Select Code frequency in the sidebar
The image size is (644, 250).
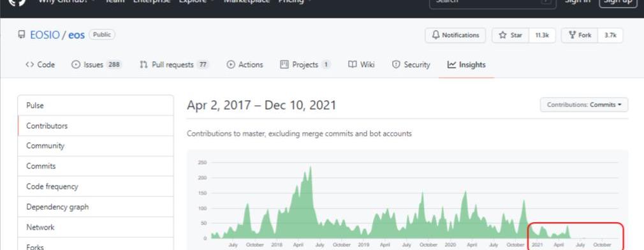coord(96,186)
